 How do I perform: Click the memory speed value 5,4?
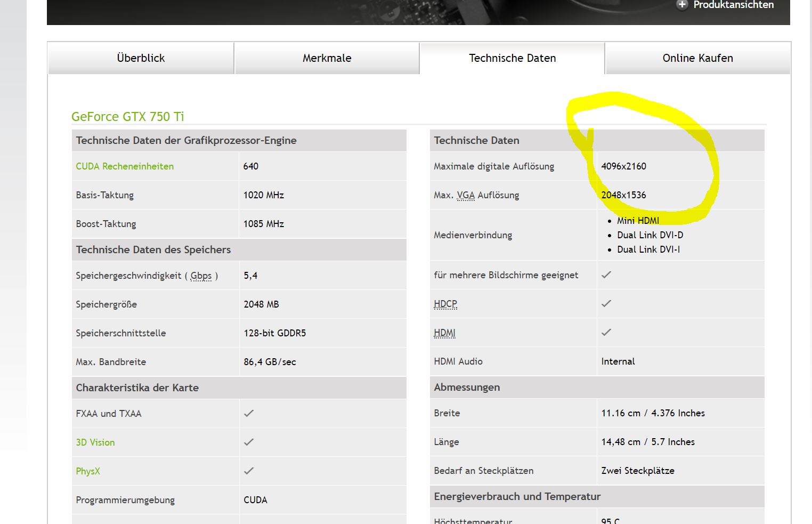tap(250, 276)
